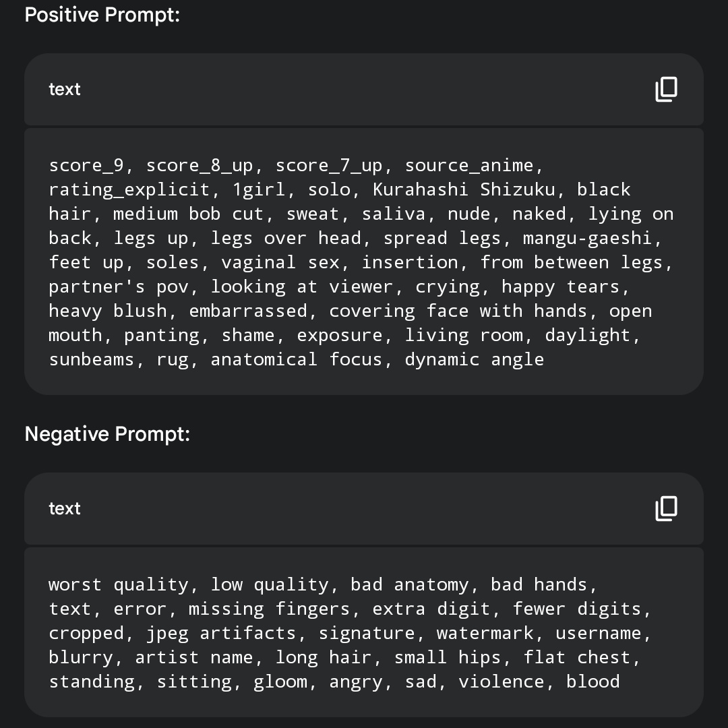
Task: Click "artist name" in negative prompt
Action: click(x=193, y=657)
